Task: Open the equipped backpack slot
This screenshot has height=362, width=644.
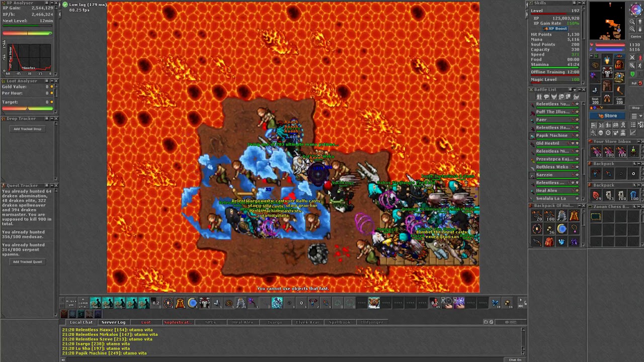Action: 619,65
